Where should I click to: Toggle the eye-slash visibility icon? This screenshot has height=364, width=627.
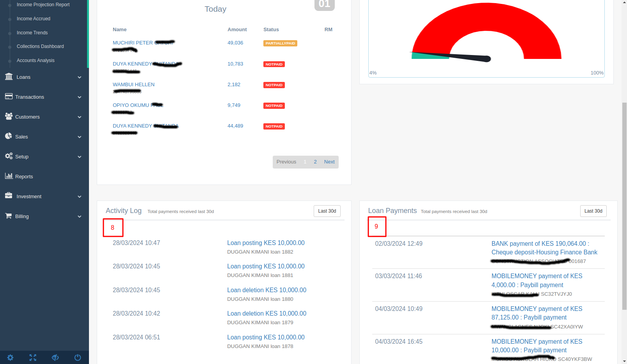[55, 357]
